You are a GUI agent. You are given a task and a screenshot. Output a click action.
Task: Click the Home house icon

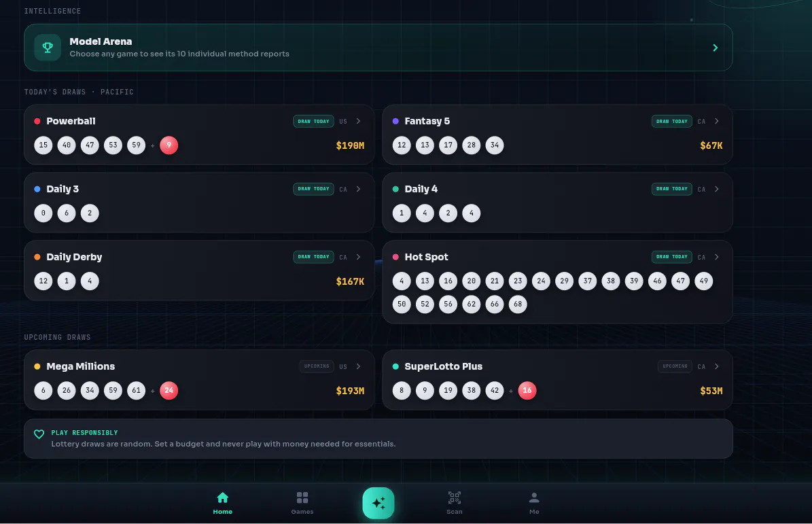tap(223, 497)
